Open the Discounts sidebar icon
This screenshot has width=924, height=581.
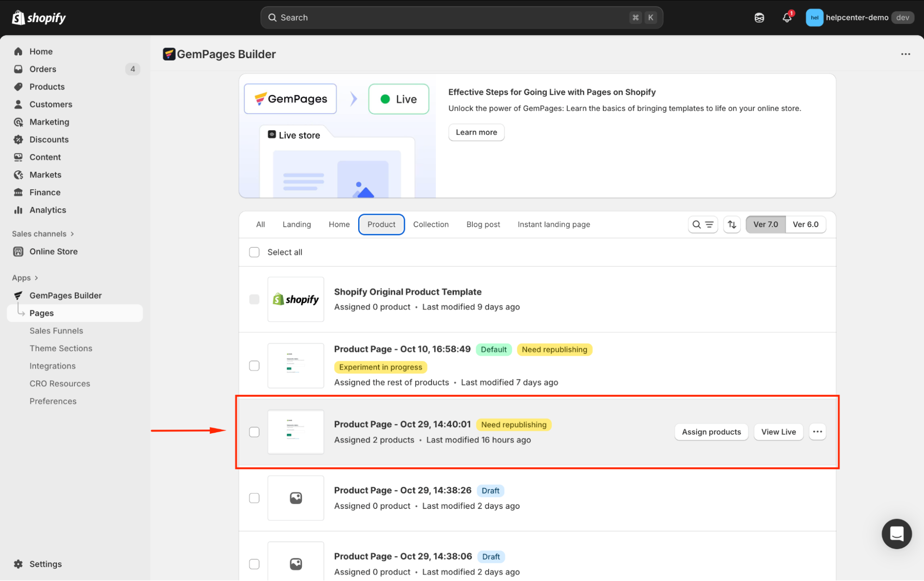18,139
